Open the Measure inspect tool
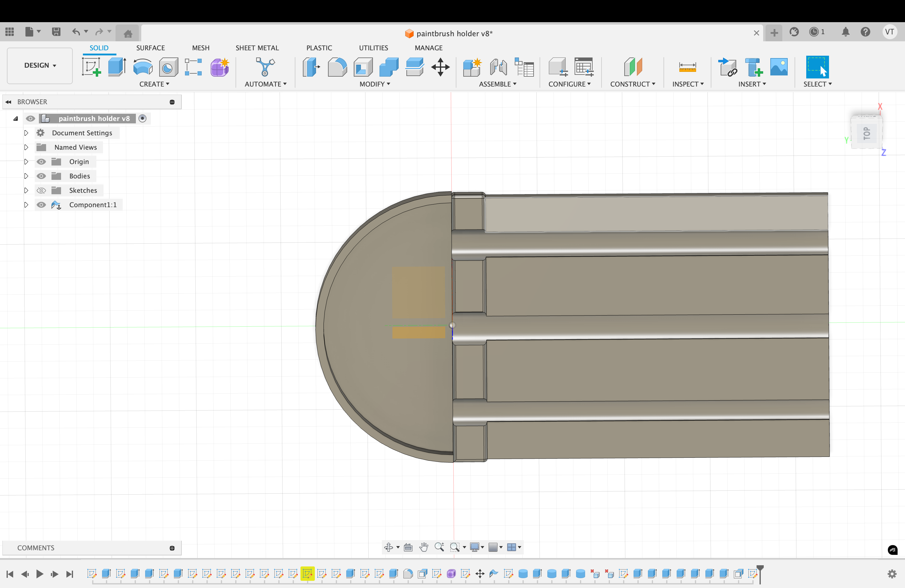Screen dimensions: 905x588 [687, 67]
